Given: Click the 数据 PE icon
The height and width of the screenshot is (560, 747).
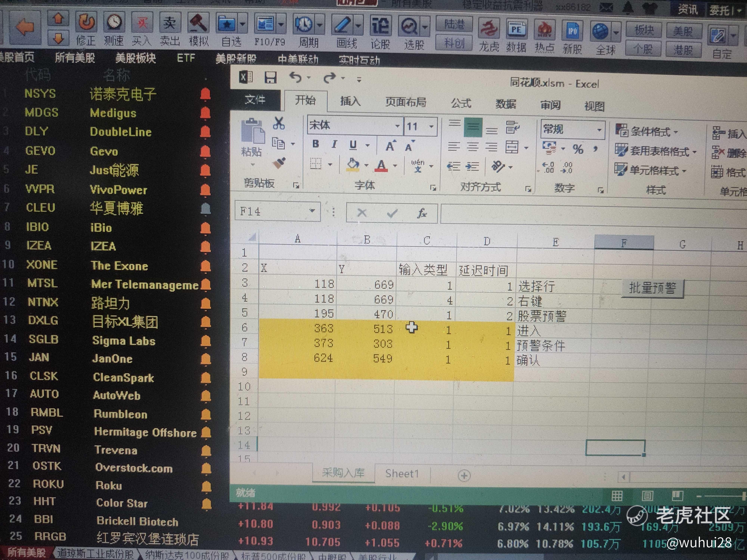Looking at the screenshot, I should [x=516, y=30].
